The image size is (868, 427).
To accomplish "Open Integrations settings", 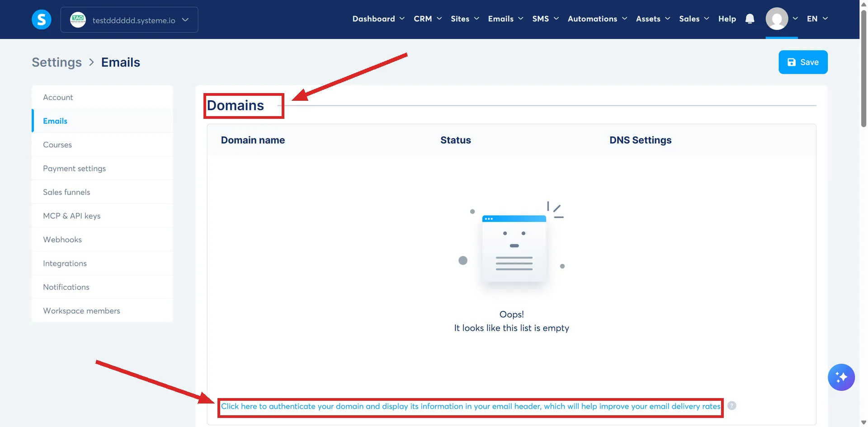I will [102, 263].
